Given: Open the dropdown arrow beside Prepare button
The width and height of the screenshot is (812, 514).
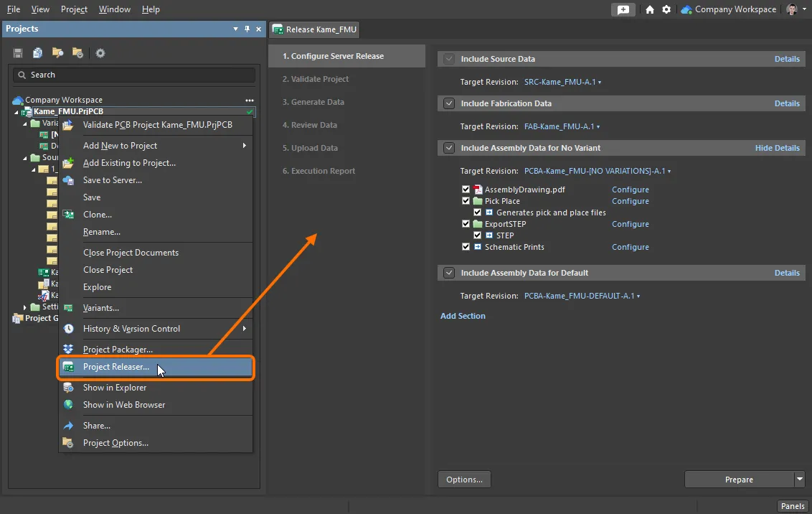Looking at the screenshot, I should 800,480.
